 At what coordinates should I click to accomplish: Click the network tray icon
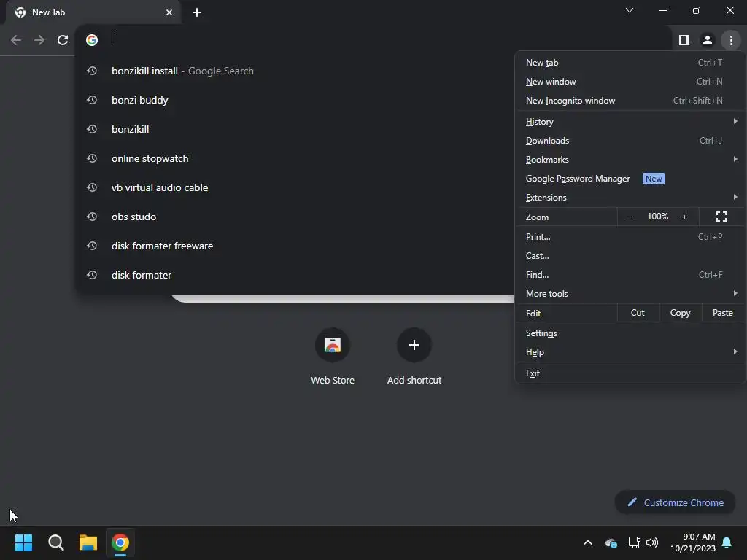coord(634,542)
